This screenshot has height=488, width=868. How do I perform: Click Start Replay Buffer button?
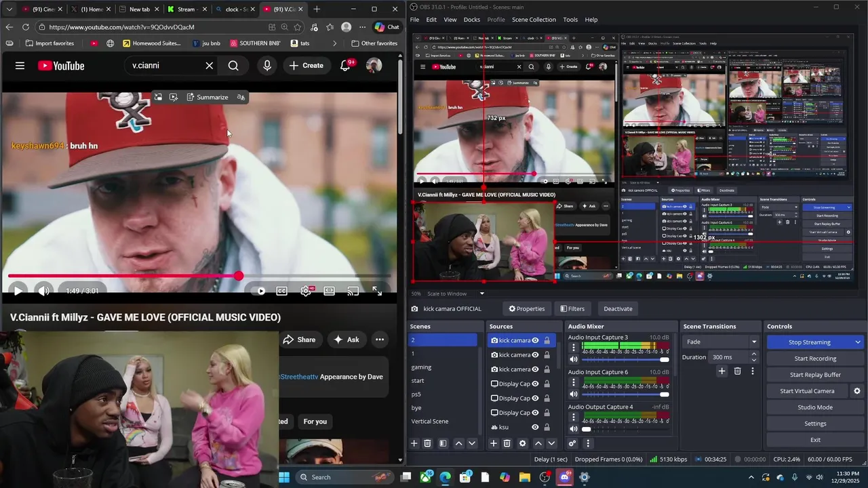[815, 375]
